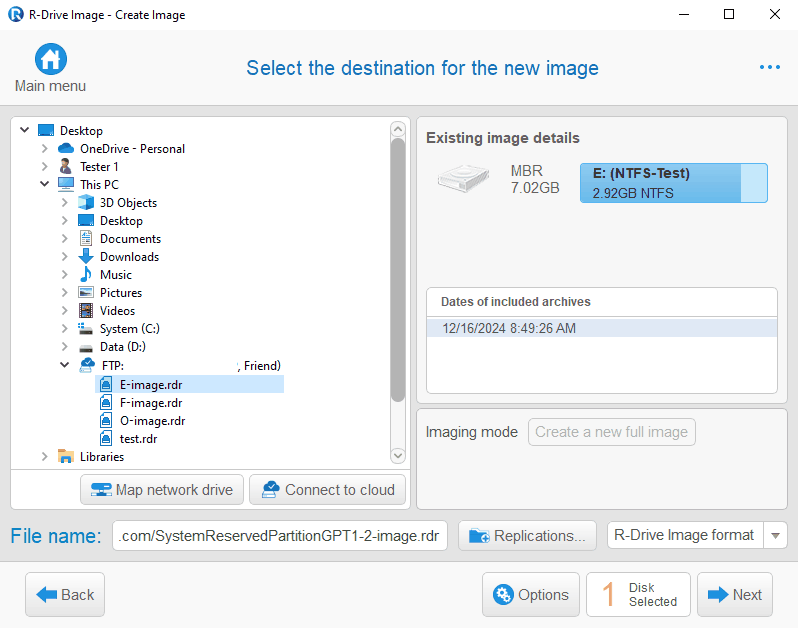Click the OneDrive cloud icon
The width and height of the screenshot is (798, 628).
click(x=67, y=149)
